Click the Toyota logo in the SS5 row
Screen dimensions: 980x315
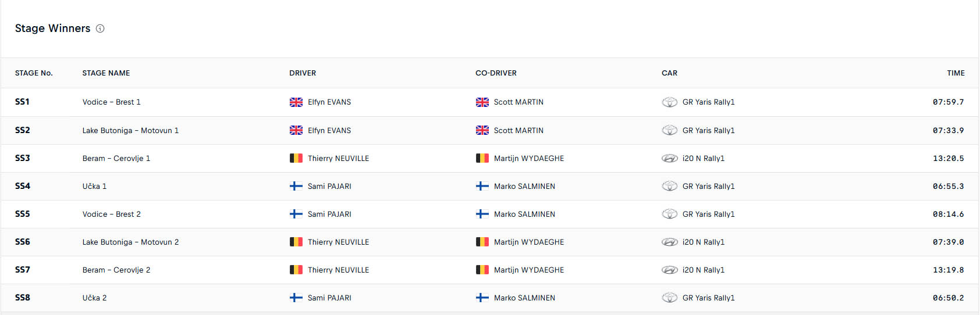(x=670, y=214)
